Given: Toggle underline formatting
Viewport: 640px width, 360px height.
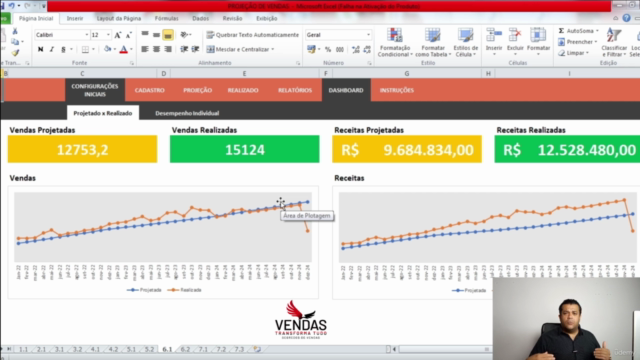Looking at the screenshot, I should pos(63,49).
